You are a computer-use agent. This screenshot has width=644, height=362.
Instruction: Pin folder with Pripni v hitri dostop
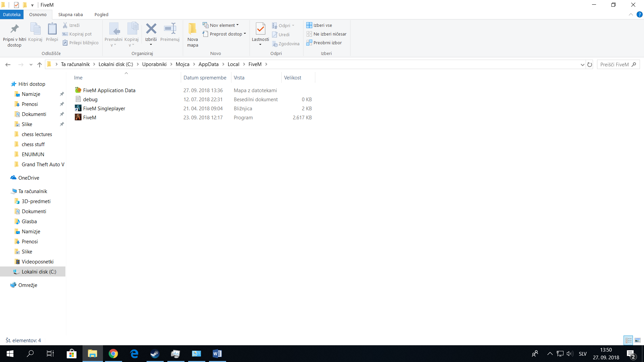pyautogui.click(x=14, y=35)
